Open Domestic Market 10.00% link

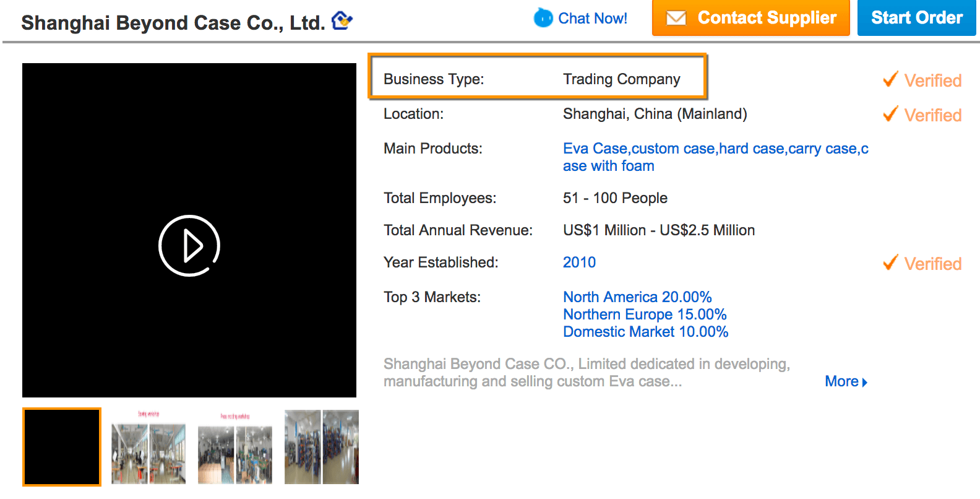coord(646,332)
